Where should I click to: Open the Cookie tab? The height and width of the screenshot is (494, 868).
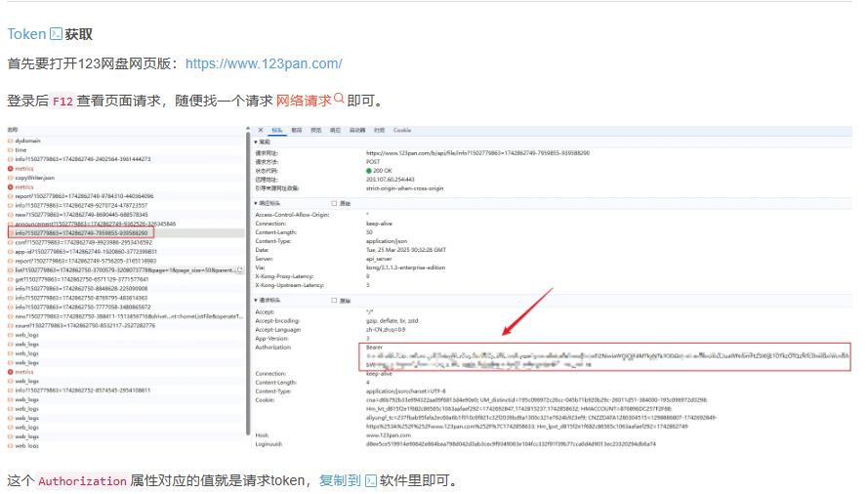[x=402, y=130]
